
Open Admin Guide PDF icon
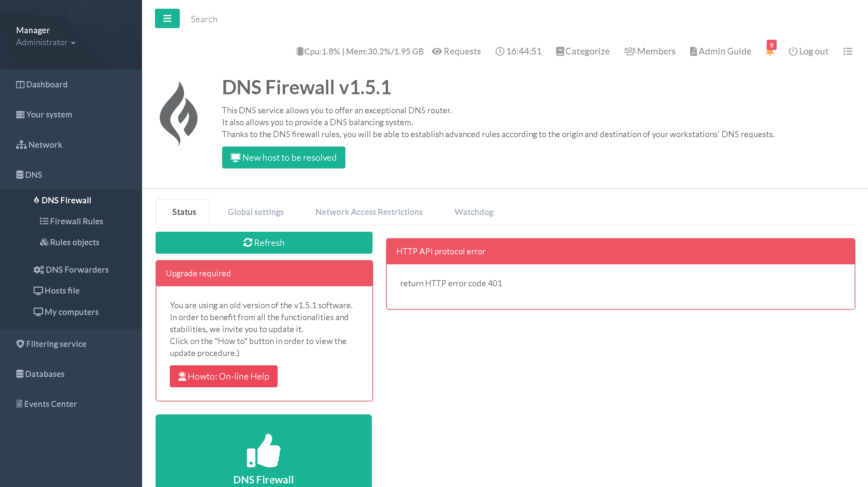pos(693,51)
